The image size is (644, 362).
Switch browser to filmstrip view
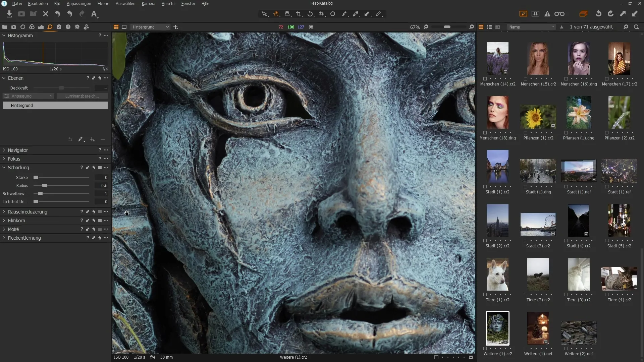498,27
